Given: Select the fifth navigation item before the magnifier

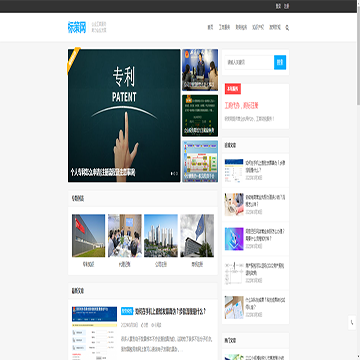Looking at the screenshot, I should point(275,28).
